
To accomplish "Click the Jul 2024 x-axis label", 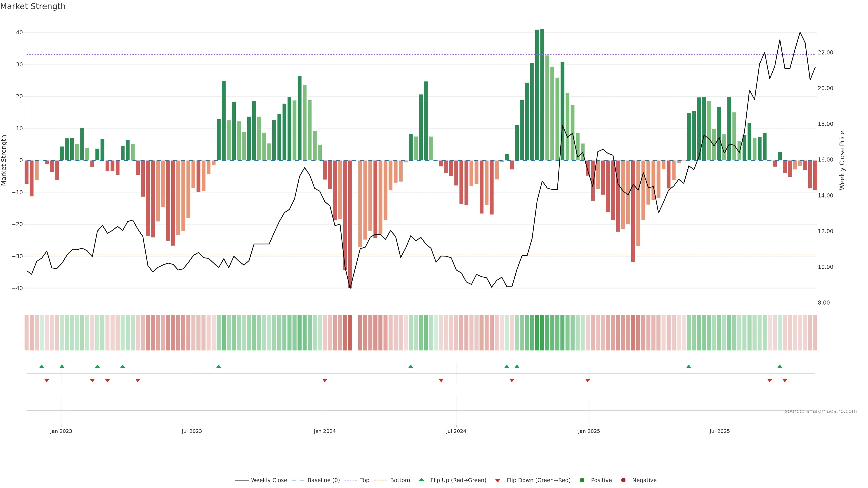I will tap(456, 431).
